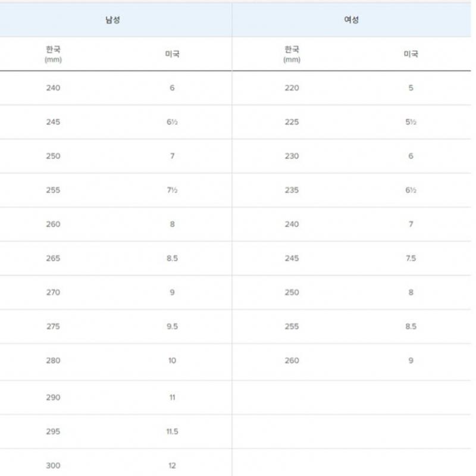The height and width of the screenshot is (476, 476).
Task: Select the 300 mm size cell
Action: [53, 465]
